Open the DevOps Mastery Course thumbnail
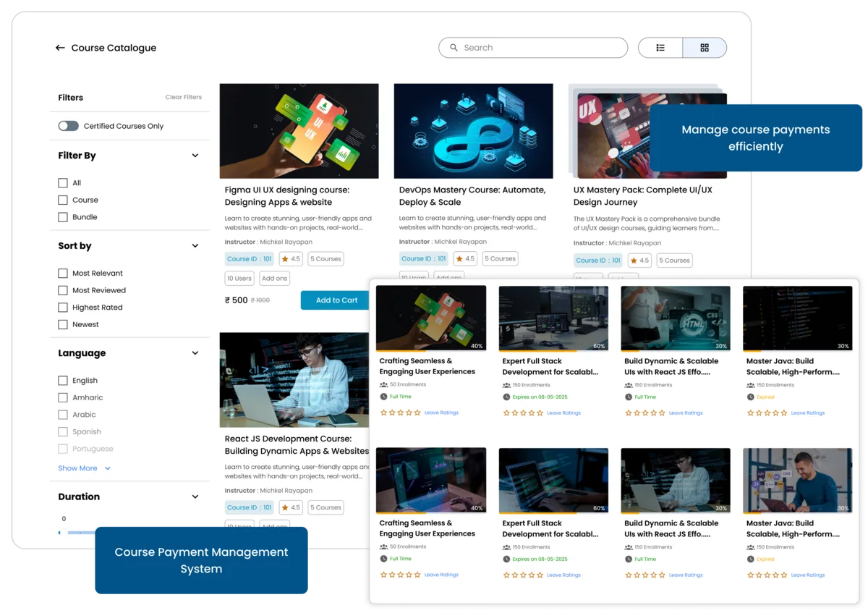Viewport: 868px width, 613px height. (x=473, y=131)
